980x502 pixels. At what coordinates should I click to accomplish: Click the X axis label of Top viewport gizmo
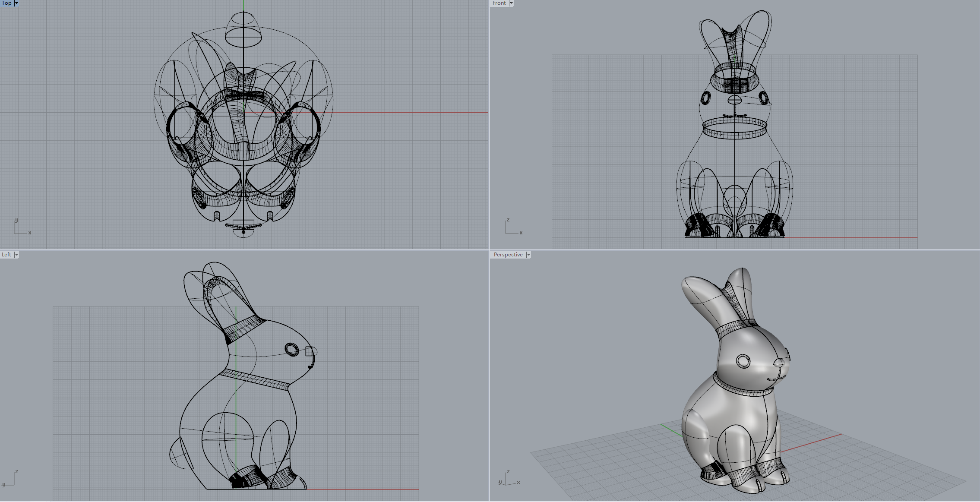pyautogui.click(x=29, y=232)
